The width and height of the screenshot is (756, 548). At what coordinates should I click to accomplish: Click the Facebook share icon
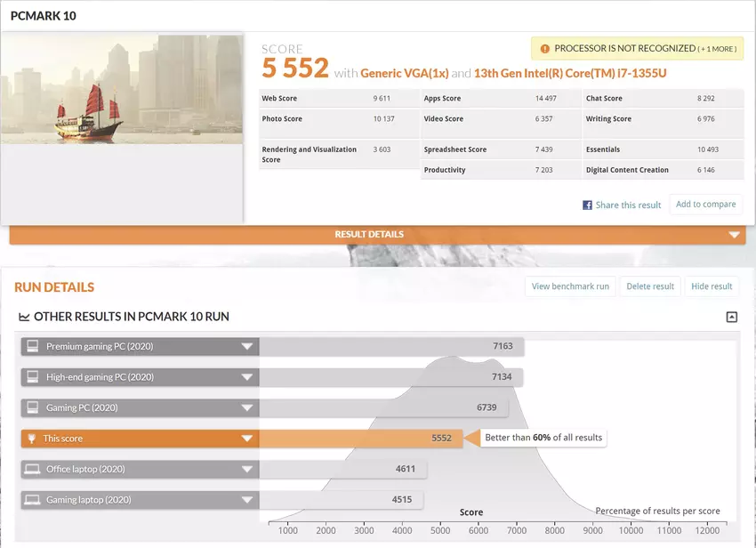coord(587,205)
